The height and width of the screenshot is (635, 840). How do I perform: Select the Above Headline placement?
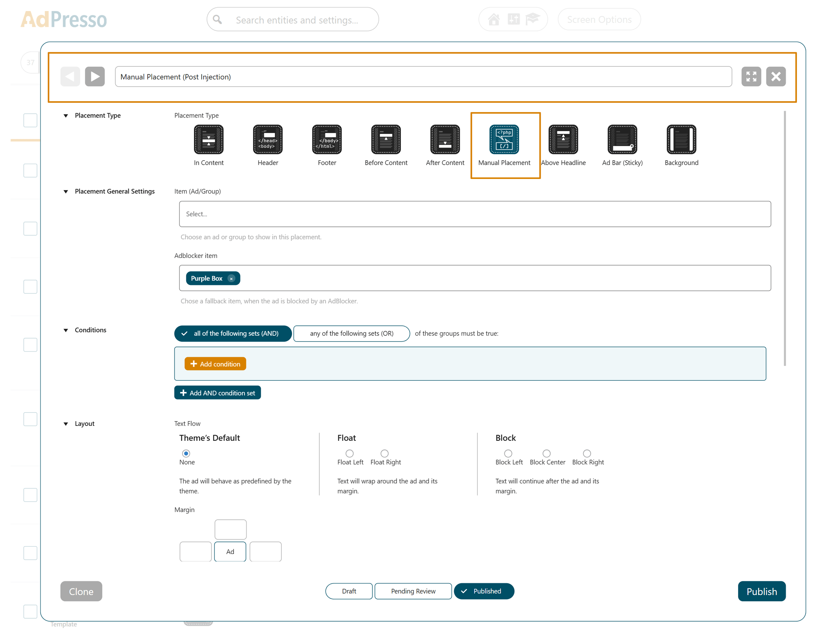tap(563, 140)
